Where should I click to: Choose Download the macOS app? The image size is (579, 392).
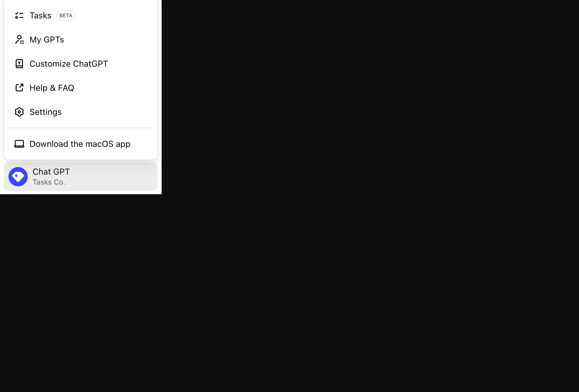tap(81, 144)
